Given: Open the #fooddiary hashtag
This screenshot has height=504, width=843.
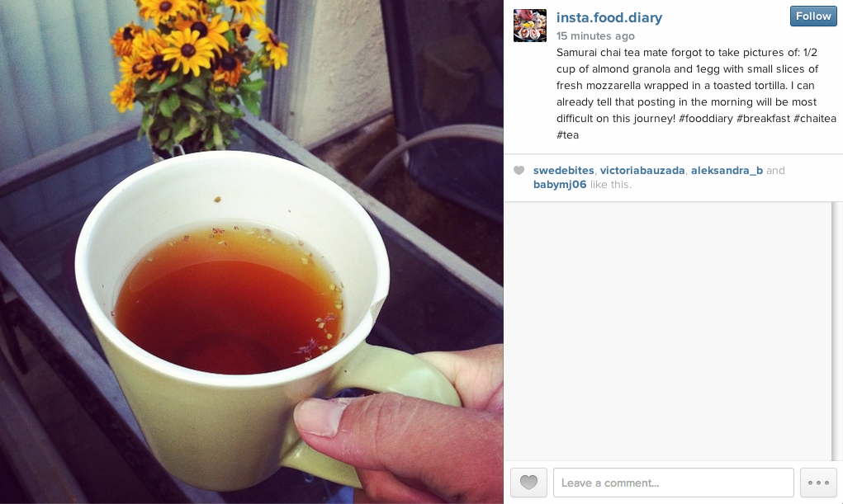Looking at the screenshot, I should 705,118.
